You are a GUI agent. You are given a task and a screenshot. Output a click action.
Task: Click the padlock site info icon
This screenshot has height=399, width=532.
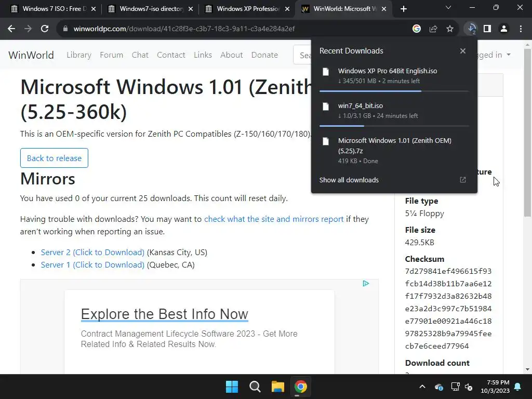tap(65, 29)
